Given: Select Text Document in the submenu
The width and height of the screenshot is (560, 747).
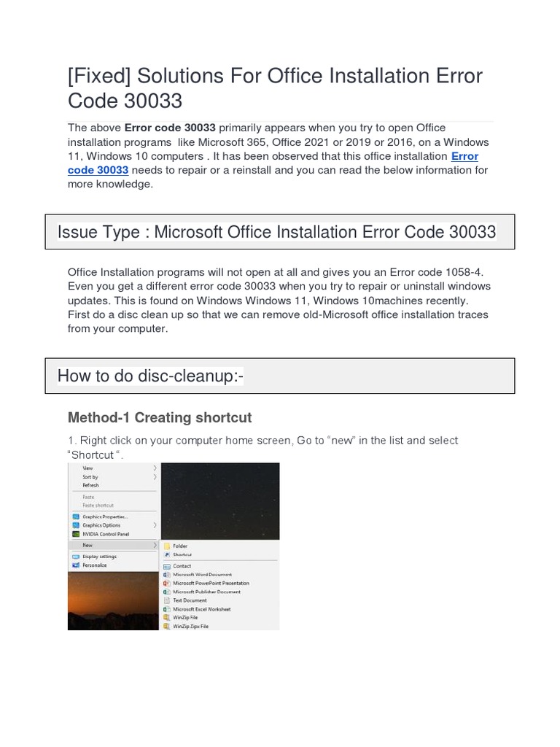Looking at the screenshot, I should click(x=190, y=600).
